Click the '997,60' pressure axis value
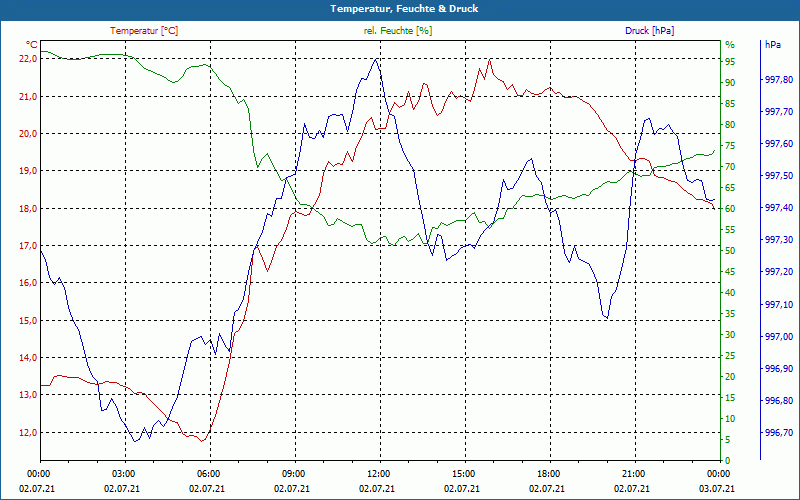800x500 pixels. 779,144
